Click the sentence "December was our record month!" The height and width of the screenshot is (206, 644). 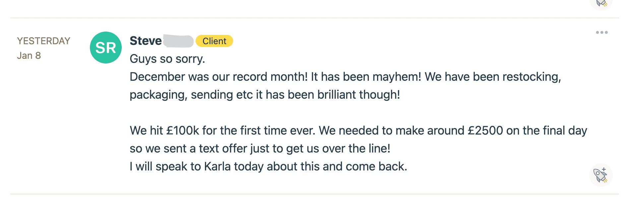(219, 77)
